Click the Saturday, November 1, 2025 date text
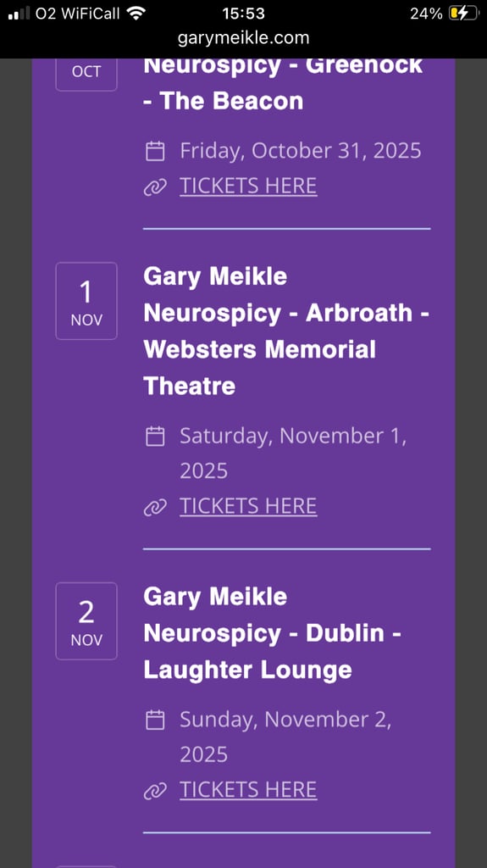The width and height of the screenshot is (487, 868). (x=293, y=453)
